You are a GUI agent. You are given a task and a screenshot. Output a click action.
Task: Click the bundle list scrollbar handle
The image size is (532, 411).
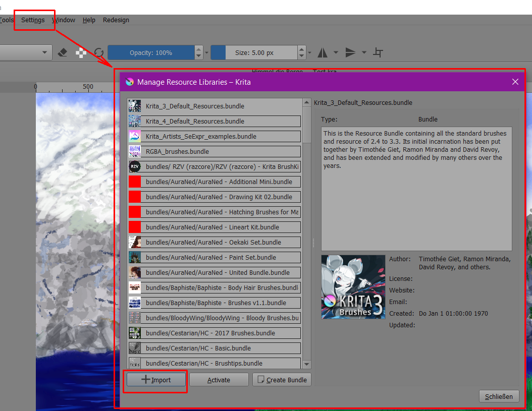coord(307,125)
